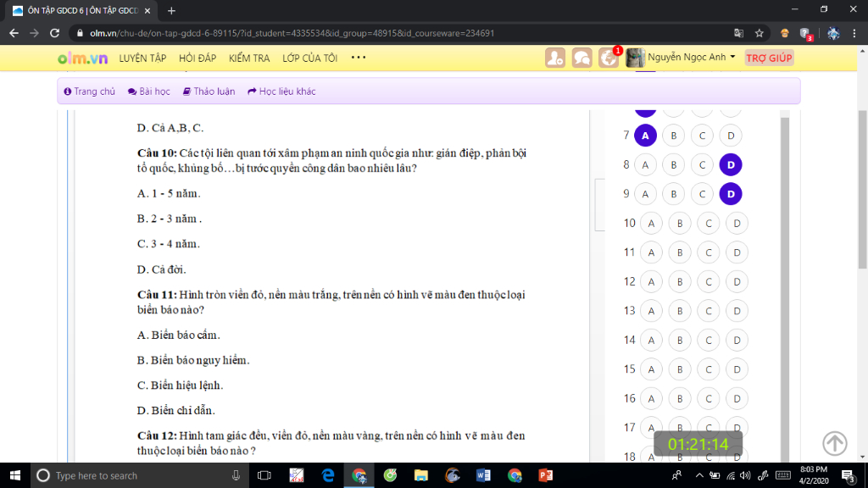This screenshot has width=868, height=488.
Task: Click answer text 'D. Biển chỉ dẫn.'
Action: pos(176,411)
